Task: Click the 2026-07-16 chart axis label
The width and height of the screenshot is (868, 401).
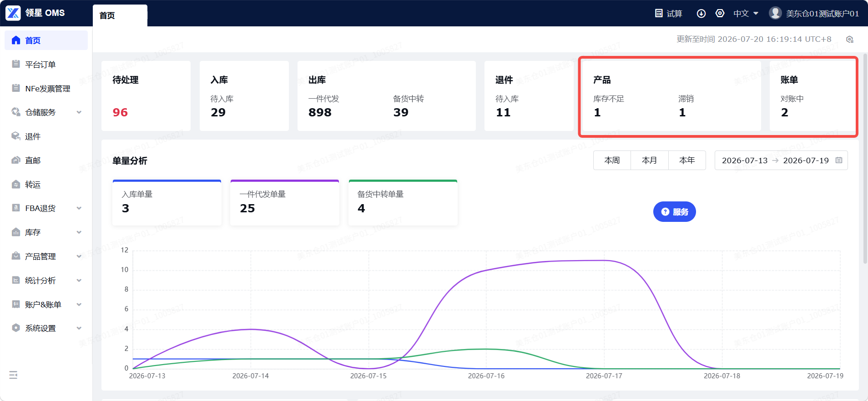Action: click(486, 376)
